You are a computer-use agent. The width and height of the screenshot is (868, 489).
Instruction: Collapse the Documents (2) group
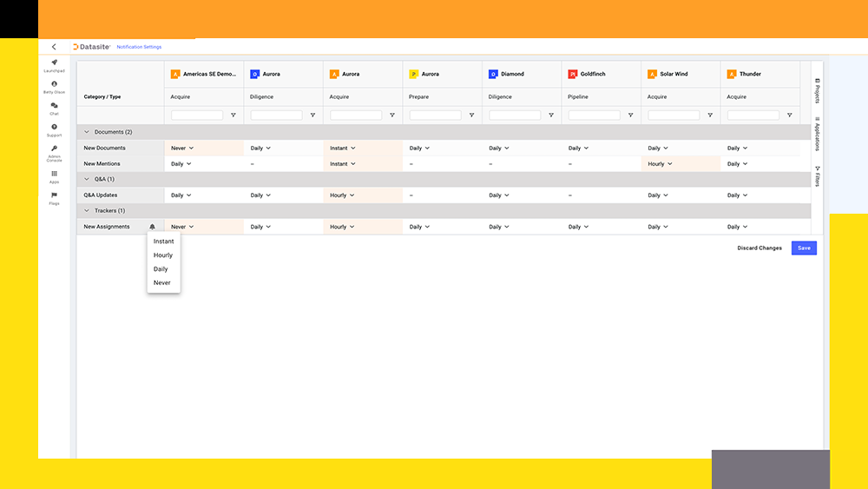[86, 132]
